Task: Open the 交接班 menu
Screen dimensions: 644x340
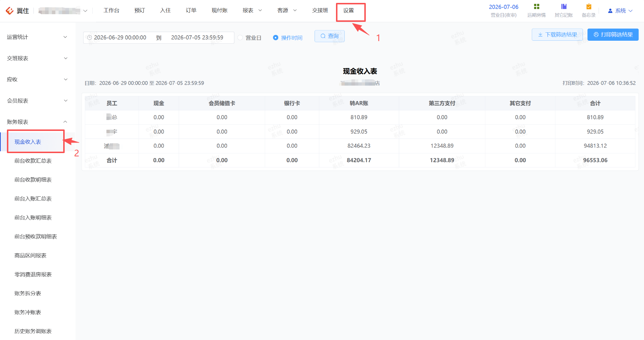Action: click(320, 11)
